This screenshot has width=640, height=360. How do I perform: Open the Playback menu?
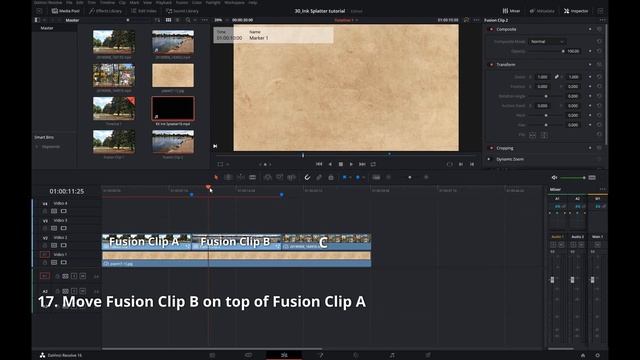point(163,2)
